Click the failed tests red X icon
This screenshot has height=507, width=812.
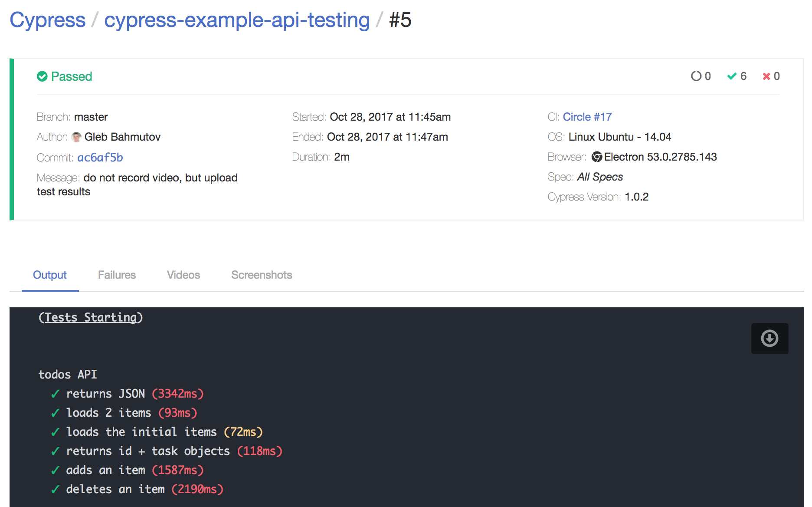766,76
